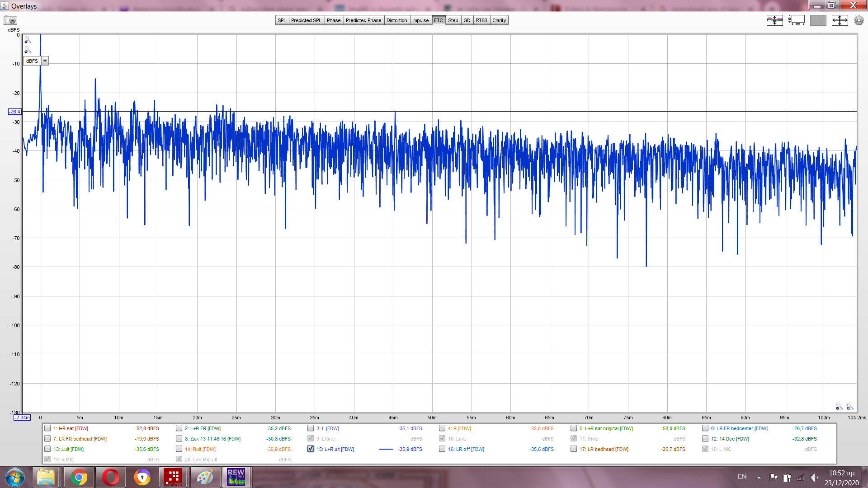Click the Overlays window title icon
868x488 pixels.
coord(5,6)
